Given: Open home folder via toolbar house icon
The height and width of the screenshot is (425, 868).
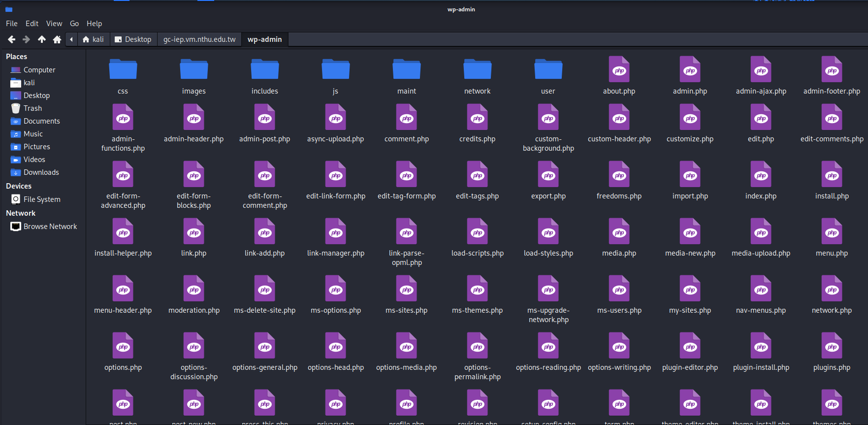Looking at the screenshot, I should pos(57,39).
